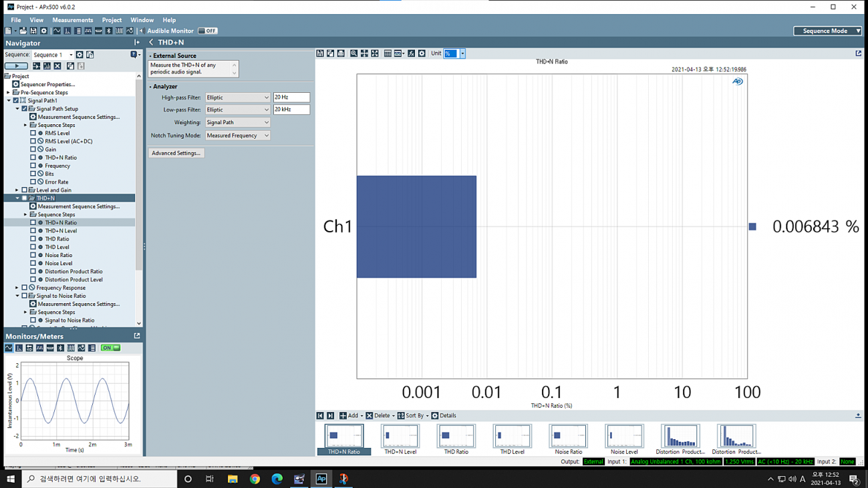
Task: Collapse the Navigator panel with pin icon
Action: tap(136, 43)
